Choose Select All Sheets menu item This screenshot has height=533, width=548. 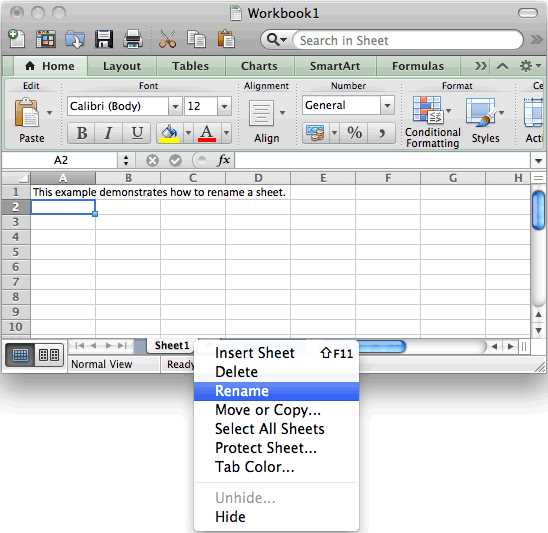276,429
